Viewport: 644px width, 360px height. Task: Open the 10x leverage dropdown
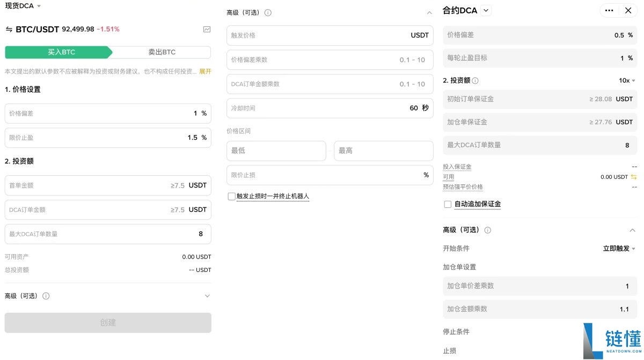pyautogui.click(x=626, y=81)
